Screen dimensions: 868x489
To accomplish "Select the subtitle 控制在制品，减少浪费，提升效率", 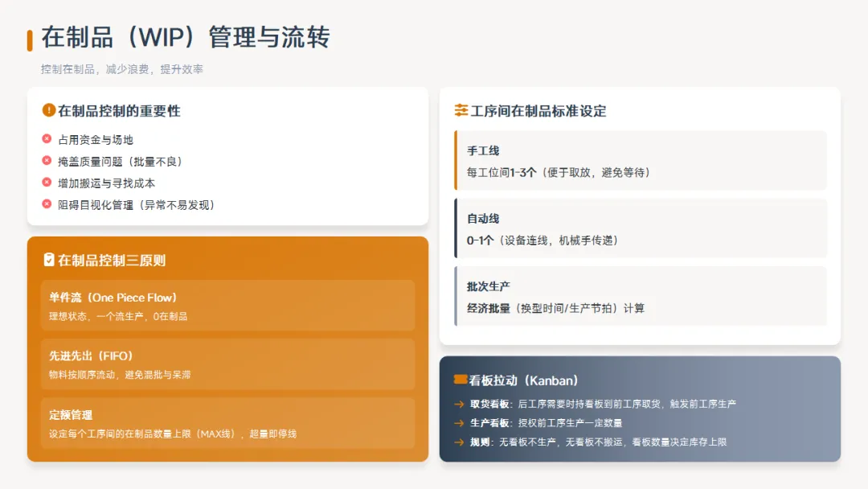I will (122, 69).
